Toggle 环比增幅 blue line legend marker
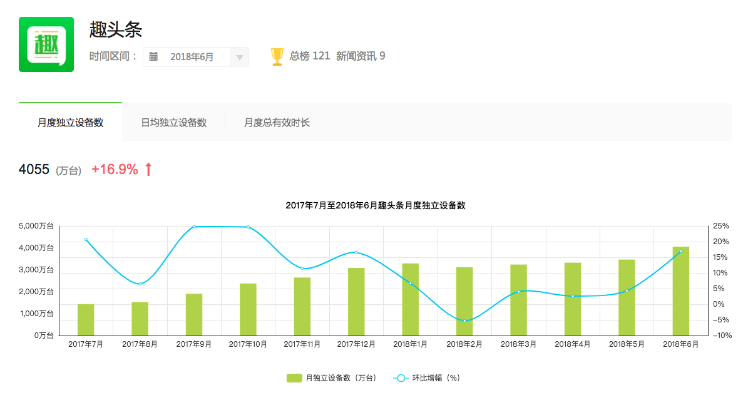This screenshot has height=400, width=748. click(401, 378)
